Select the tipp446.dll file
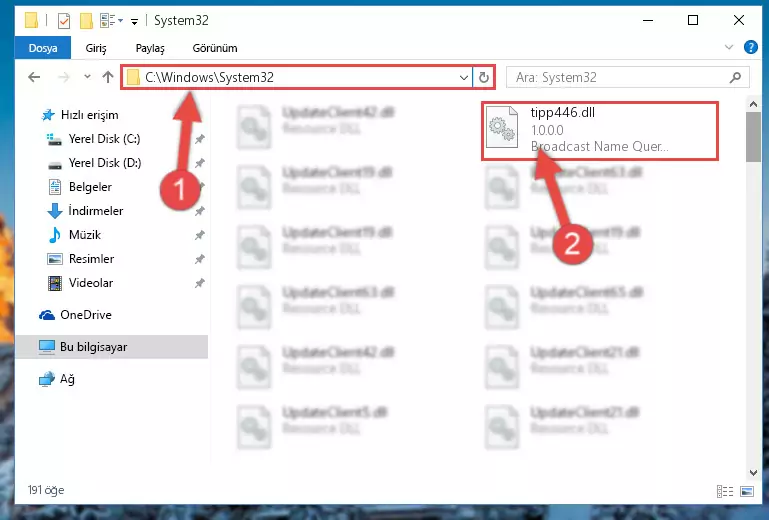The width and height of the screenshot is (769, 520). point(600,130)
